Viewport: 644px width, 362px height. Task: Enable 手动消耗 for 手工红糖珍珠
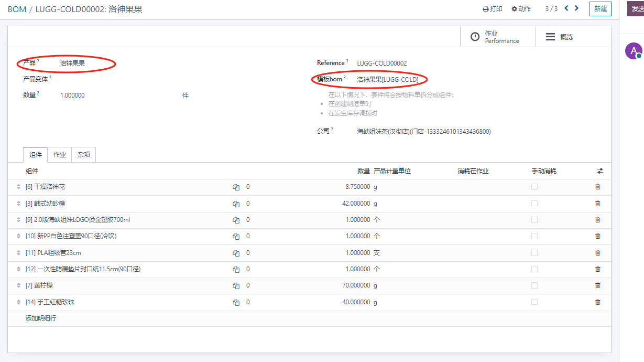click(534, 302)
